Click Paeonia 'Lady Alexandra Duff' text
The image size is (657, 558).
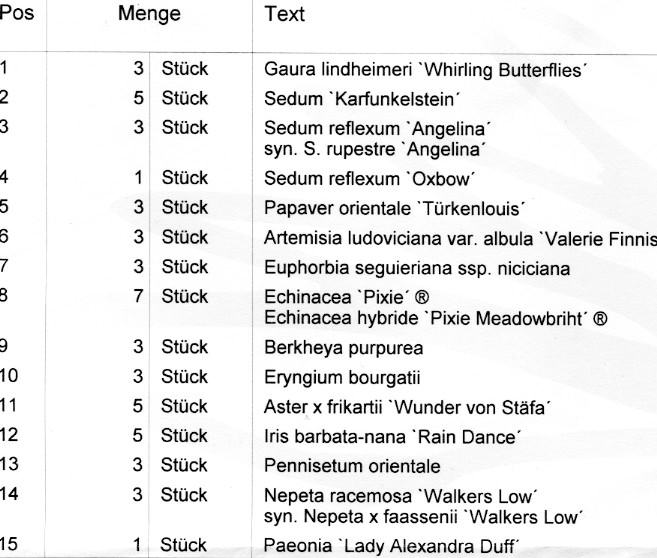[x=391, y=546]
